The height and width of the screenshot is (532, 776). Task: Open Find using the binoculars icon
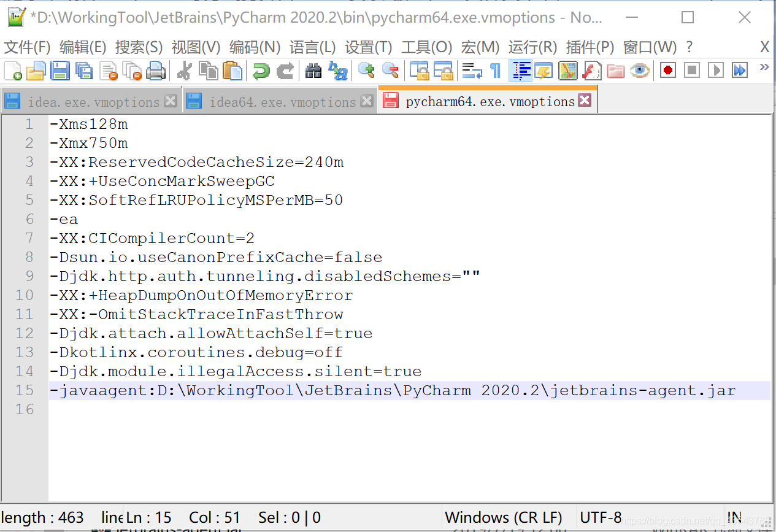click(313, 71)
